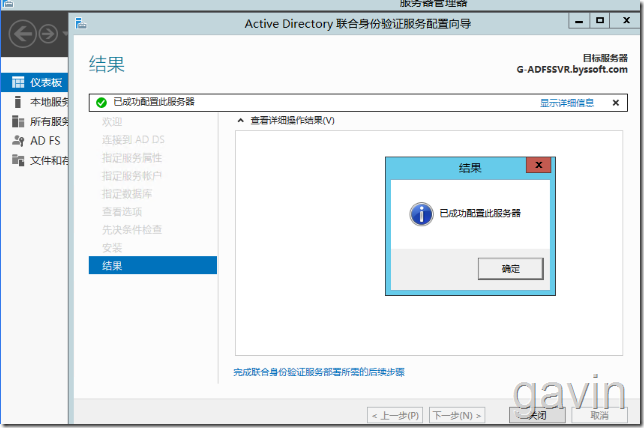This screenshot has width=644, height=428.
Task: Select the 欢迎 wizard step
Action: 112,122
